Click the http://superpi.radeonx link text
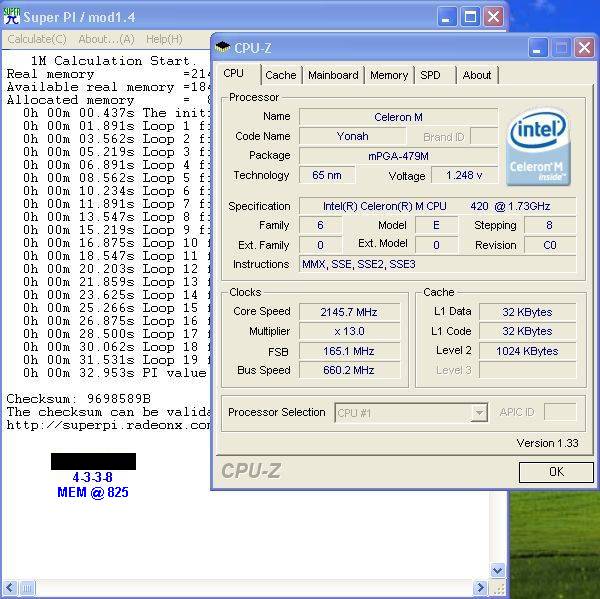This screenshot has width=600, height=599. click(108, 425)
